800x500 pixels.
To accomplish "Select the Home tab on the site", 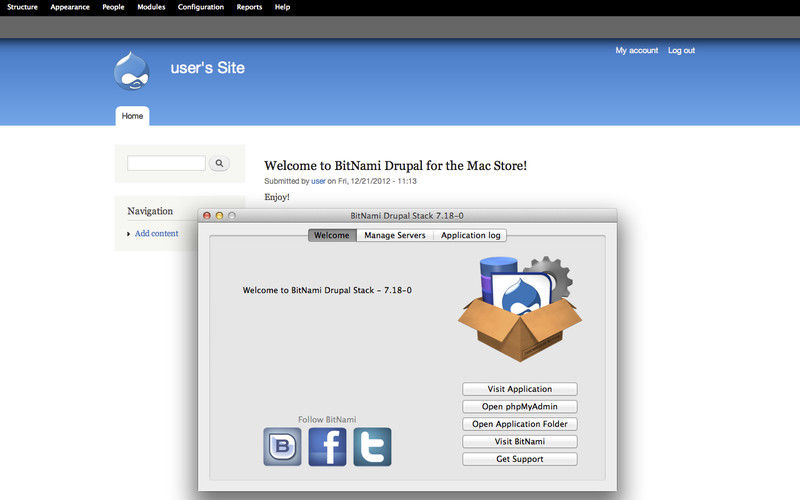I will point(132,116).
